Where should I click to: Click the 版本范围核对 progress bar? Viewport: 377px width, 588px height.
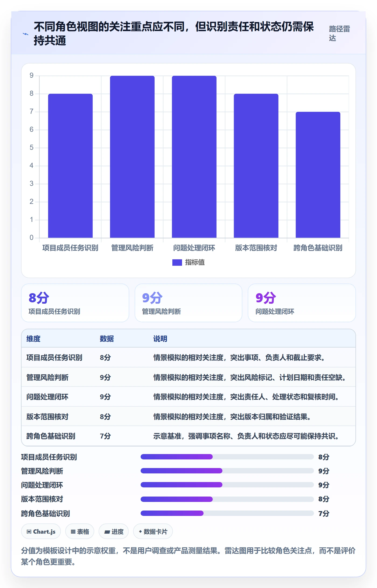click(227, 499)
